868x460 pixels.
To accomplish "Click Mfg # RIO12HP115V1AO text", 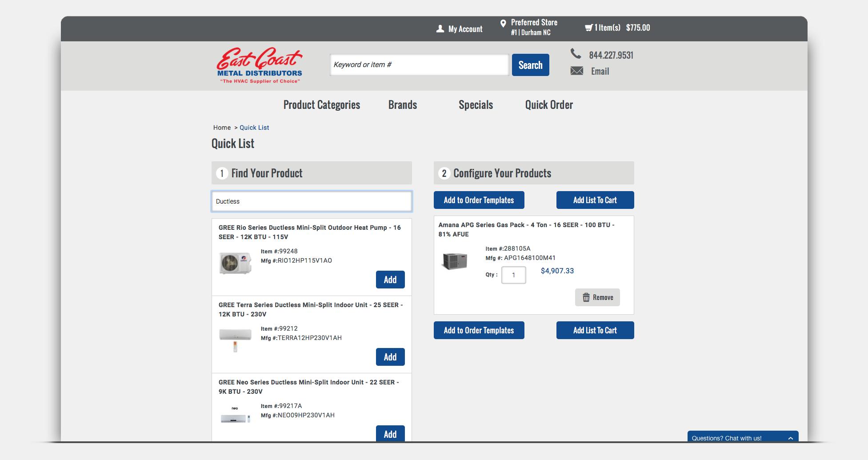I will click(296, 260).
